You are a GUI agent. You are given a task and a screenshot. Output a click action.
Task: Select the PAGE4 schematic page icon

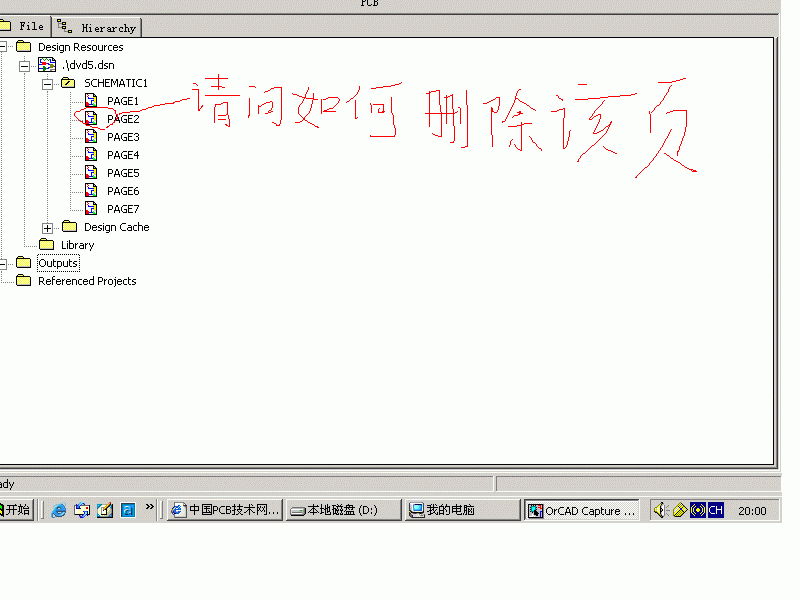tap(91, 154)
